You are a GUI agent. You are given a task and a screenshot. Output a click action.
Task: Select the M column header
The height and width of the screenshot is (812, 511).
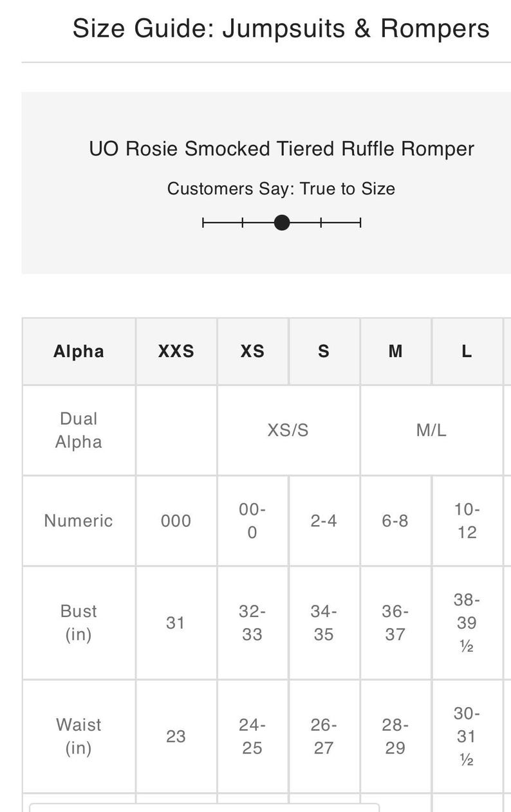(396, 351)
